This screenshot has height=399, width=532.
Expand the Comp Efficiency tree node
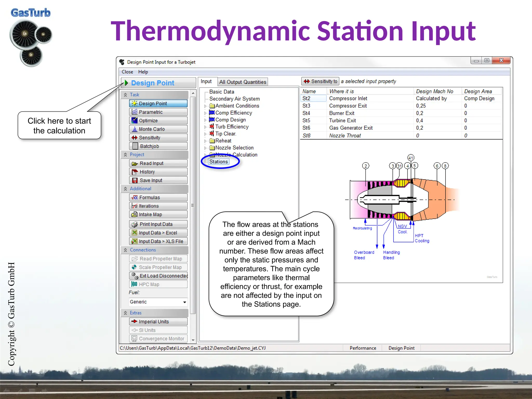(205, 113)
